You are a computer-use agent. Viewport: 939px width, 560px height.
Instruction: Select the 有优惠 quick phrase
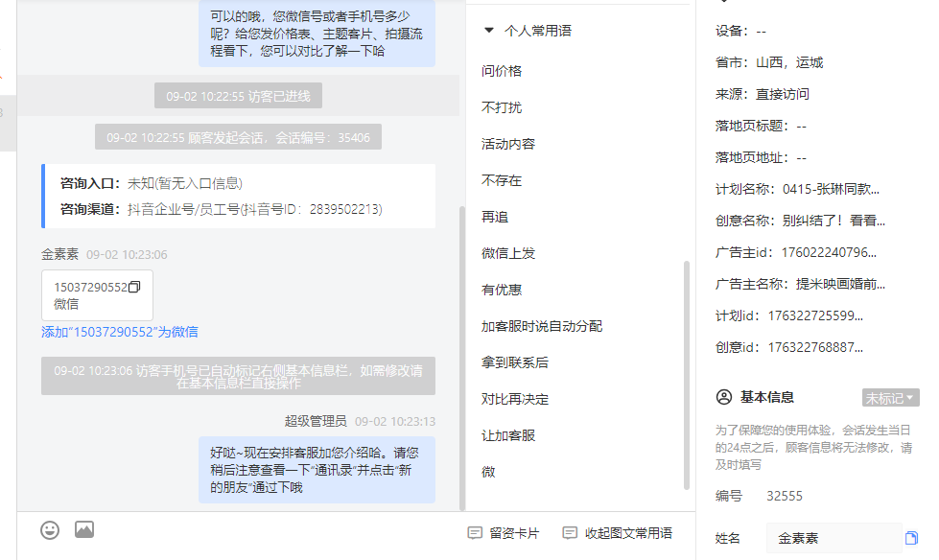coord(502,290)
